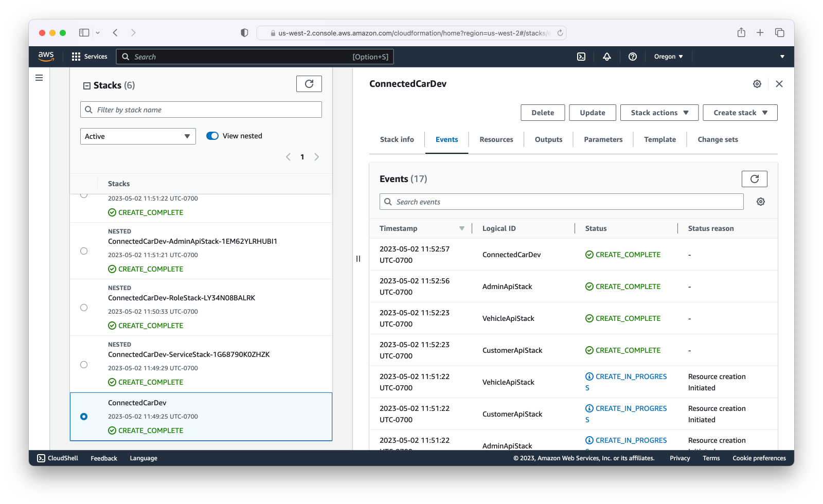The width and height of the screenshot is (823, 504).
Task: Grab the split panel resize handle
Action: click(x=358, y=259)
